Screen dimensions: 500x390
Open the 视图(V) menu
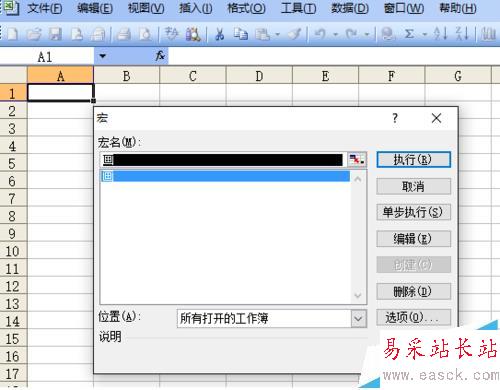(146, 8)
